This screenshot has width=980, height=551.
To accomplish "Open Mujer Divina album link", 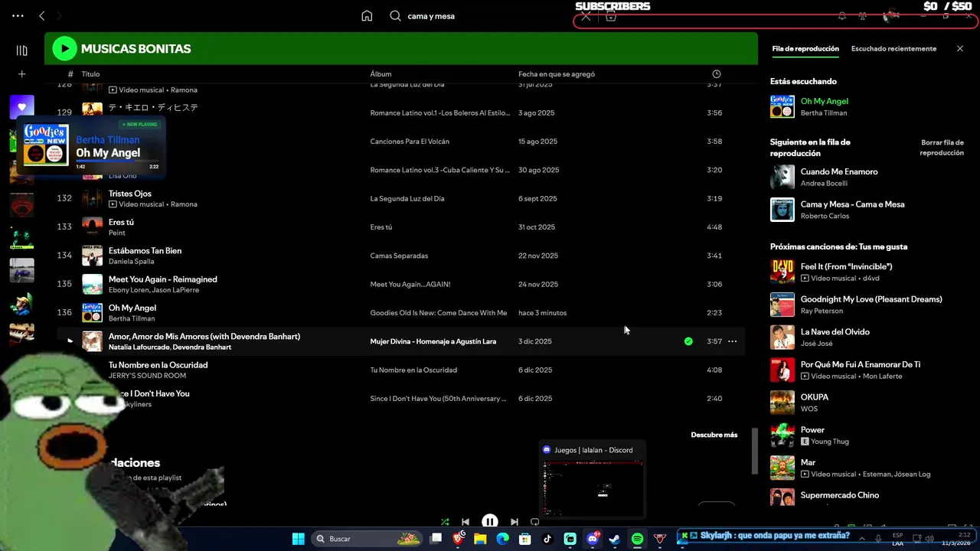I will (x=433, y=341).
